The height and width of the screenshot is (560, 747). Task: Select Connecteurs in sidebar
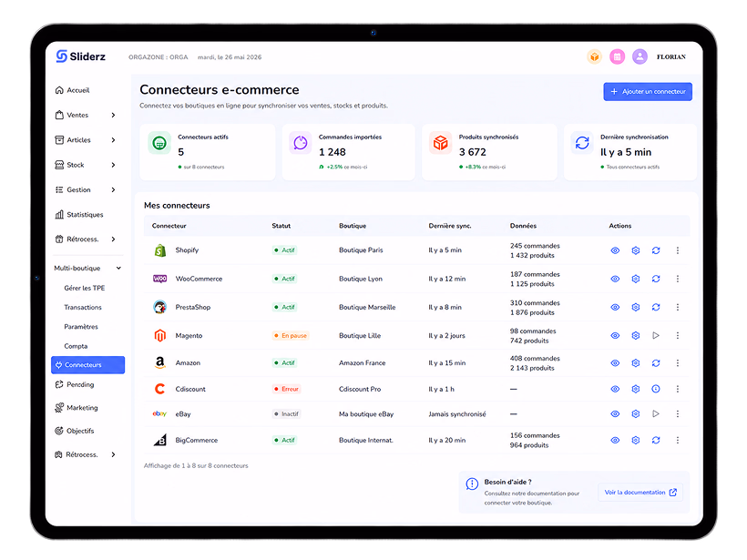[x=87, y=365]
